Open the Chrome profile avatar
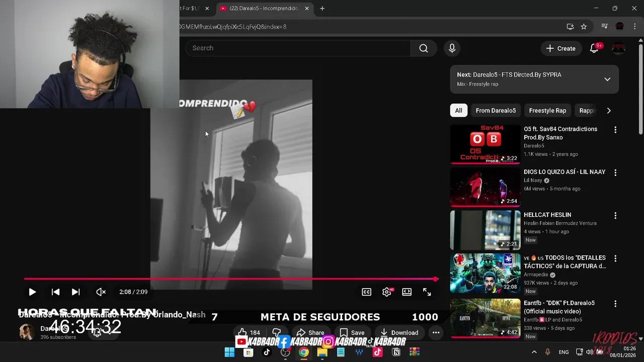The width and height of the screenshot is (644, 362). [x=620, y=27]
